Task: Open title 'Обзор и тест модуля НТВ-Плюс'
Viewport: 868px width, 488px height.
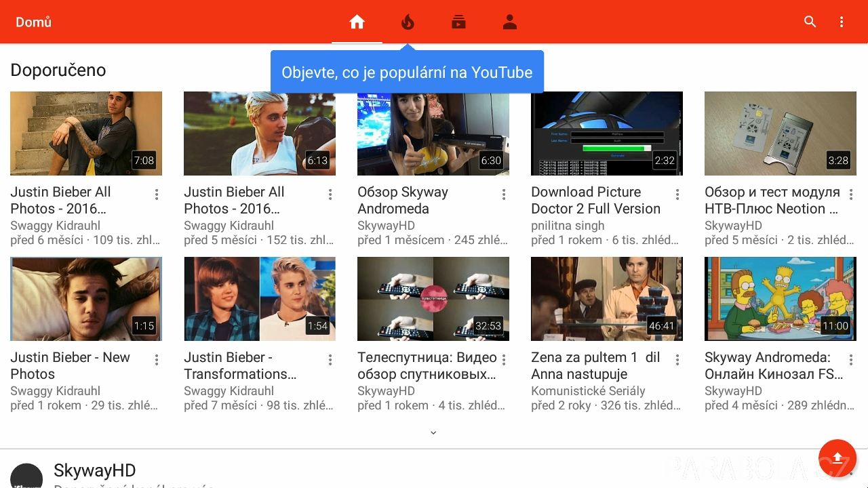Action: (772, 200)
